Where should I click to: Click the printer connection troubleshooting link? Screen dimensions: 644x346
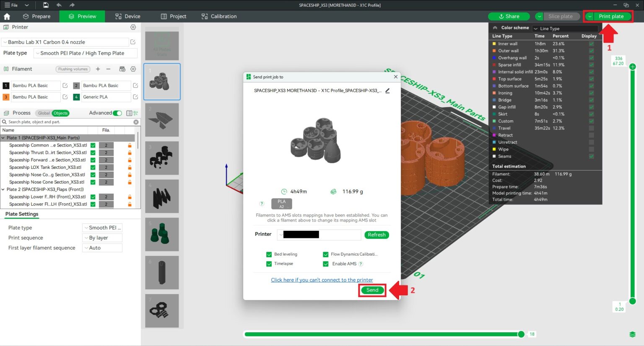(x=322, y=280)
